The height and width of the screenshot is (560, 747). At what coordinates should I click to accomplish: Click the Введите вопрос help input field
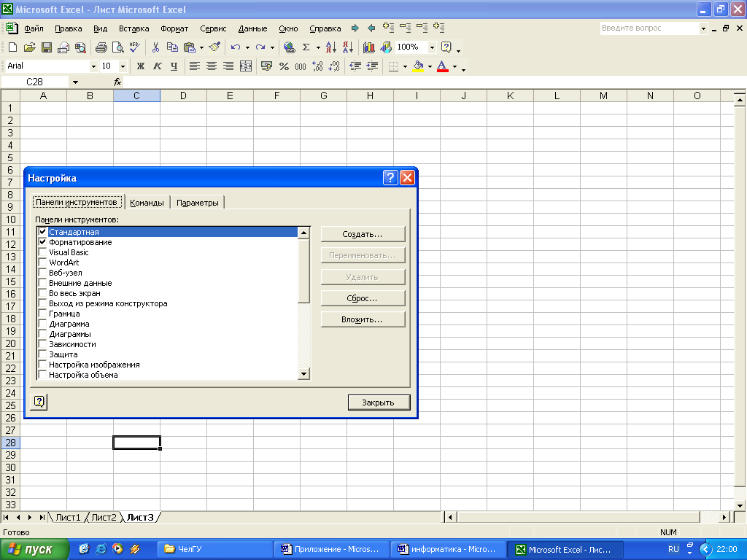pos(649,28)
